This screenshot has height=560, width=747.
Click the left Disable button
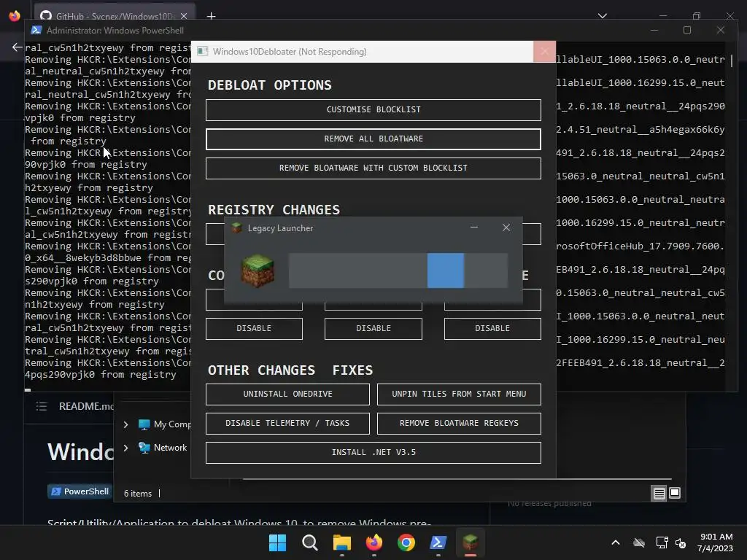tap(254, 329)
